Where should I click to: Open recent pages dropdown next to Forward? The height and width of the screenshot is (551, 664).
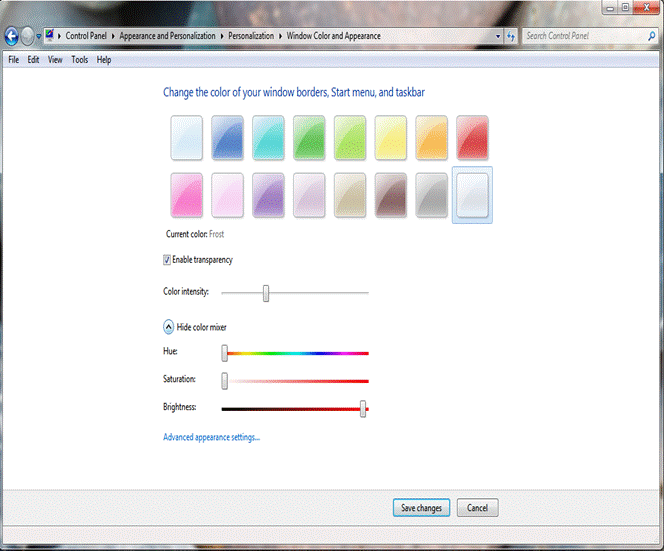39,36
